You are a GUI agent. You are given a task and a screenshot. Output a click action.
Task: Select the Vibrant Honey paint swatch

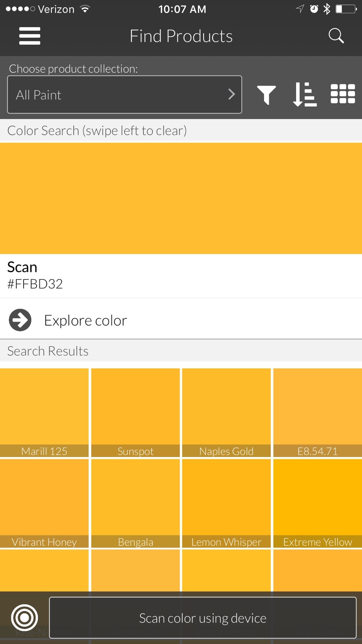[x=44, y=503]
